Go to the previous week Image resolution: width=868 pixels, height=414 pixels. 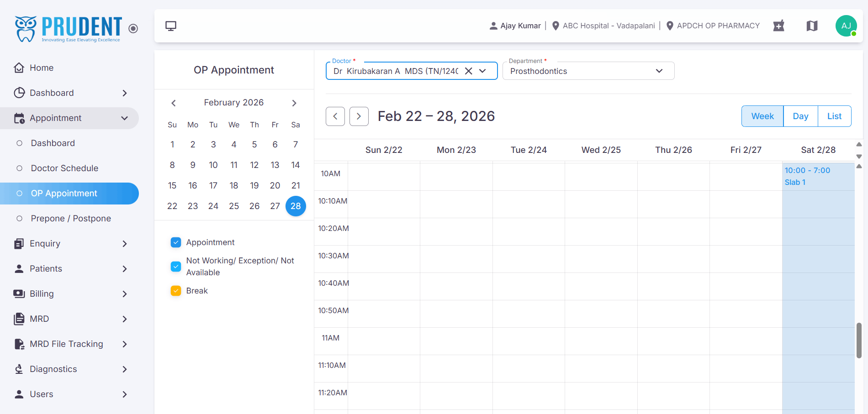click(335, 116)
